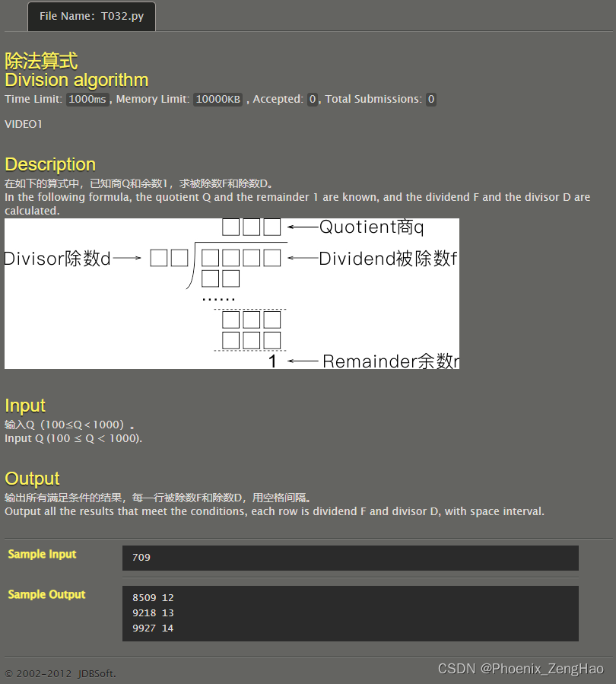Viewport: 616px width, 684px height.
Task: Select the T032.py file name tab
Action: 91,16
